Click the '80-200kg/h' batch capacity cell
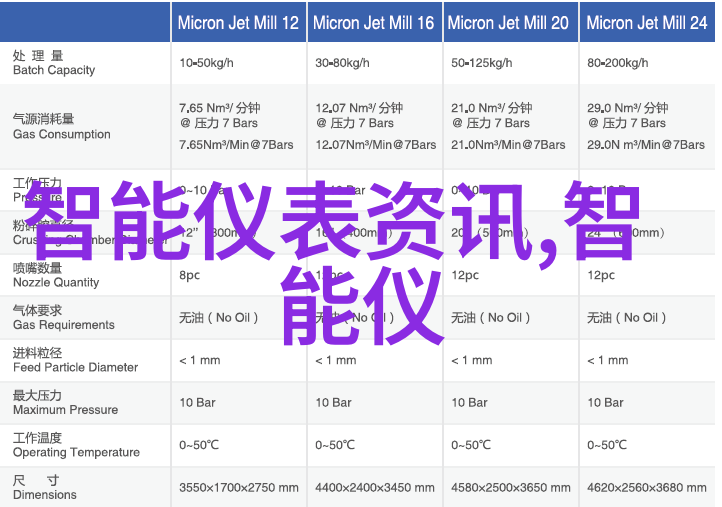This screenshot has height=507, width=722. pyautogui.click(x=617, y=63)
